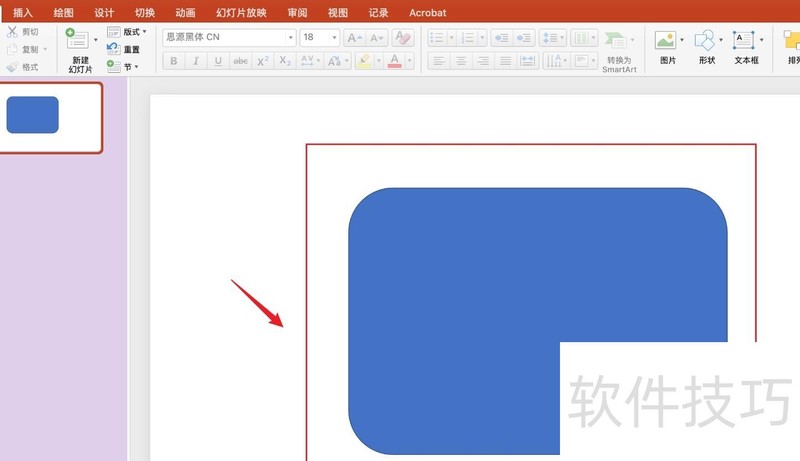Image resolution: width=800 pixels, height=461 pixels.
Task: Open the Design (设计) tab
Action: click(x=104, y=13)
